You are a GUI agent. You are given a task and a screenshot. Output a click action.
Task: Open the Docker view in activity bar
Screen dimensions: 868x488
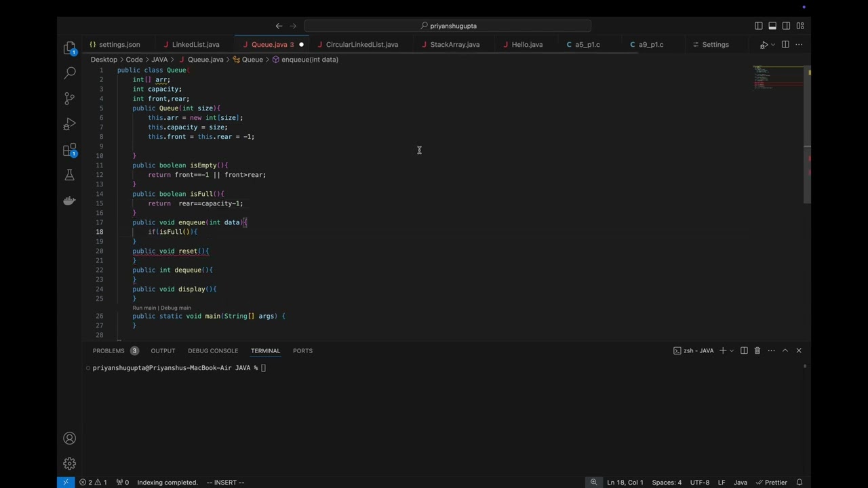(69, 201)
